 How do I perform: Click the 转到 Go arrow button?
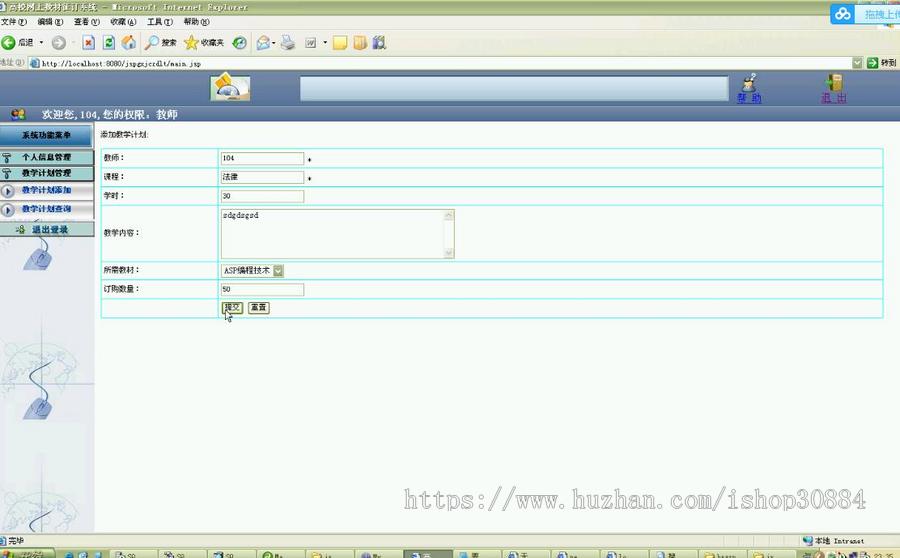(x=881, y=63)
